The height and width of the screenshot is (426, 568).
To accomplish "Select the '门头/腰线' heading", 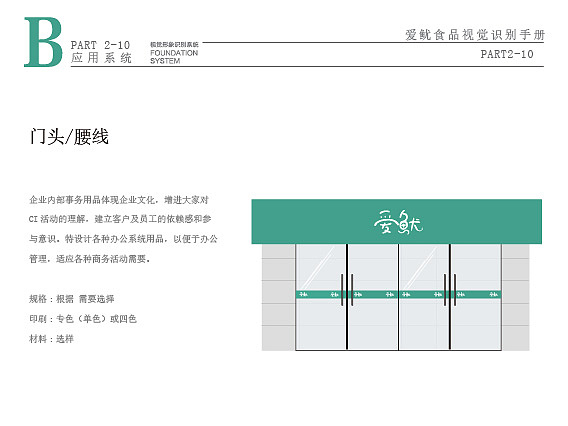I will 69,137.
